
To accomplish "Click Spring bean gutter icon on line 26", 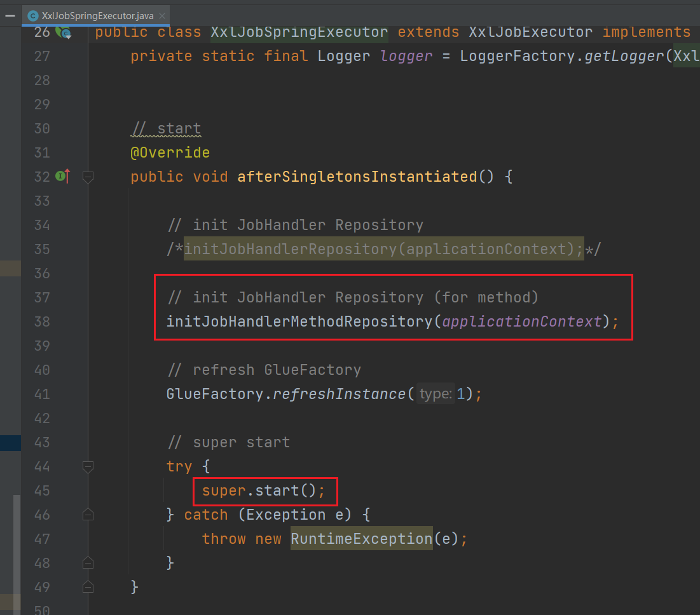I will 62,32.
